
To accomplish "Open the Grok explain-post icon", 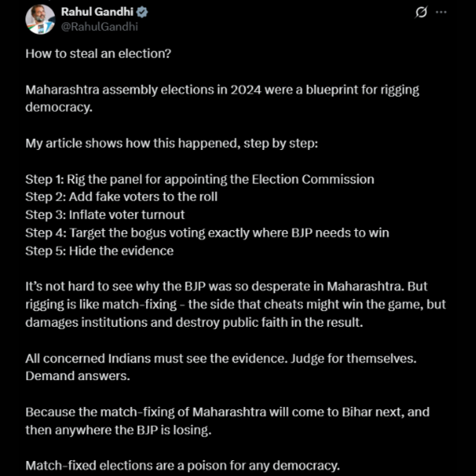I will 421,12.
